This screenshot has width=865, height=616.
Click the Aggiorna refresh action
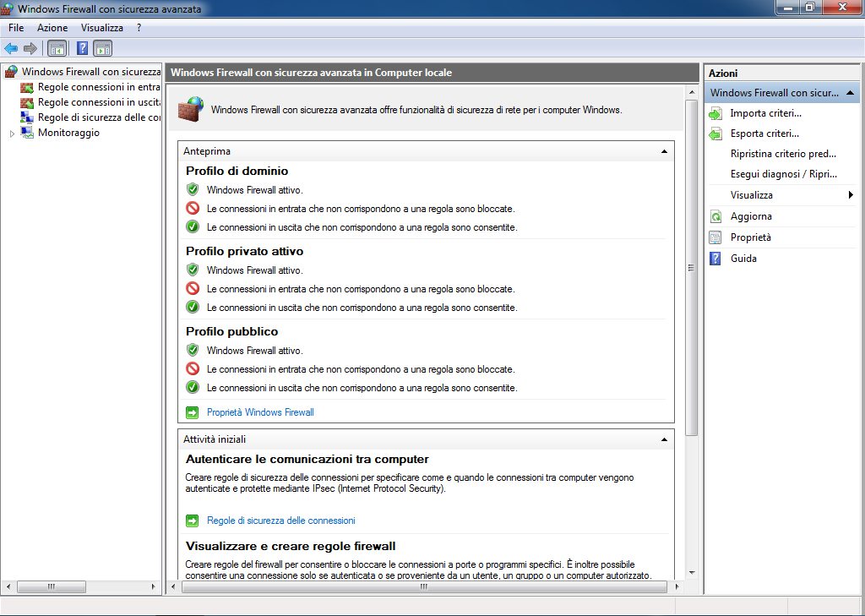click(750, 216)
